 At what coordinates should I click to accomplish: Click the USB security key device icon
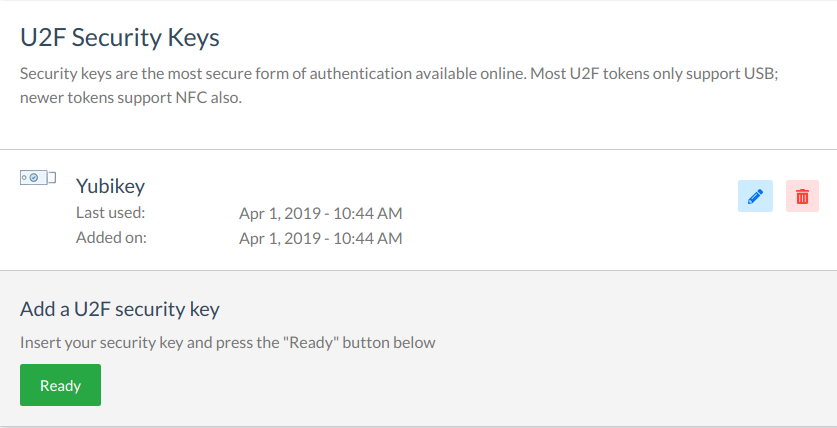click(38, 178)
